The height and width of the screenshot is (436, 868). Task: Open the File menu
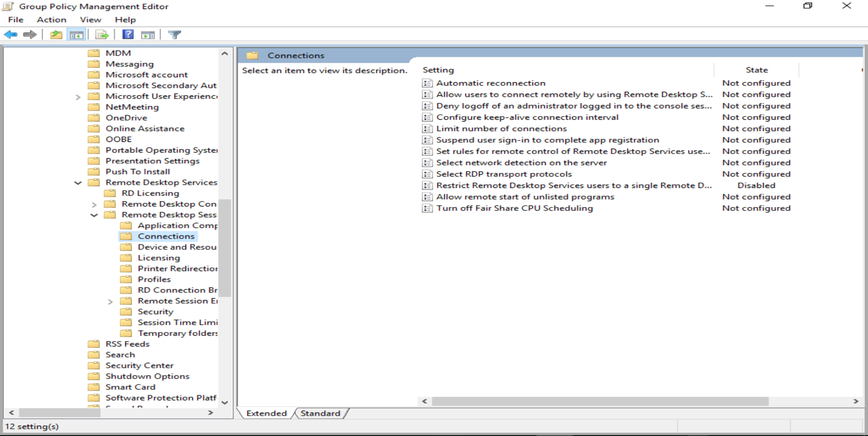(16, 20)
